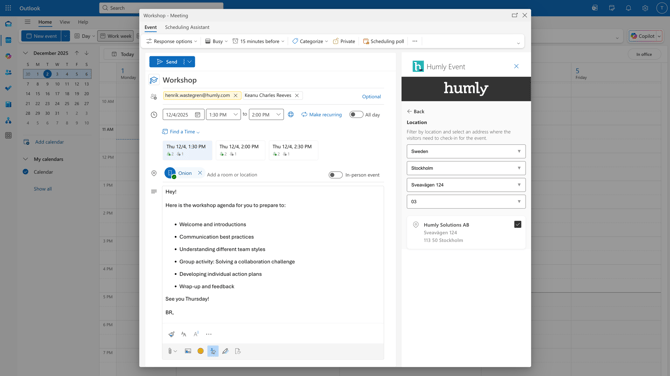Click the Optional attendees link
Screen dimensions: 670x376
pyautogui.click(x=371, y=97)
